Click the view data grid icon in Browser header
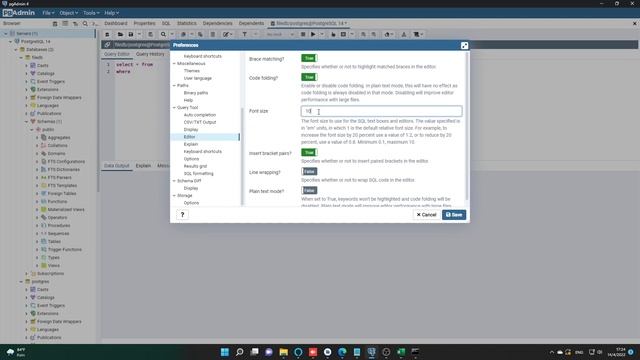The height and width of the screenshot is (360, 640). (65, 24)
